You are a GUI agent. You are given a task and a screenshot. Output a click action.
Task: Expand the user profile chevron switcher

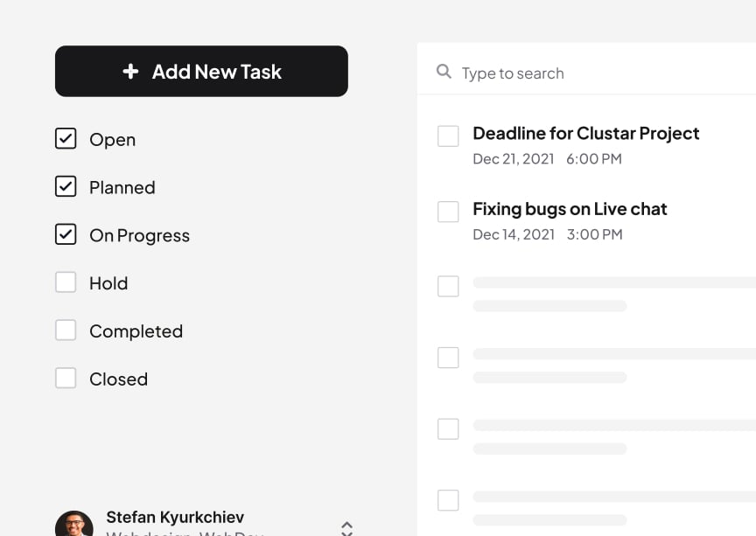point(346,528)
